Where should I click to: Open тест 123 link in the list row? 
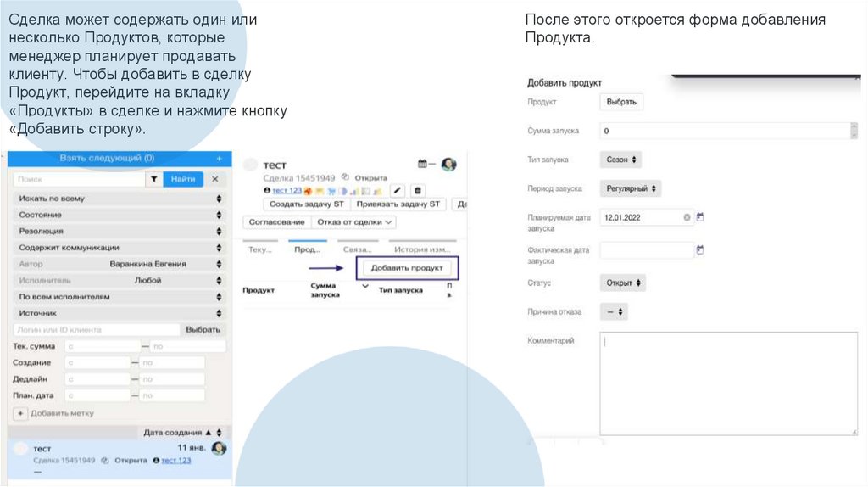(176, 461)
